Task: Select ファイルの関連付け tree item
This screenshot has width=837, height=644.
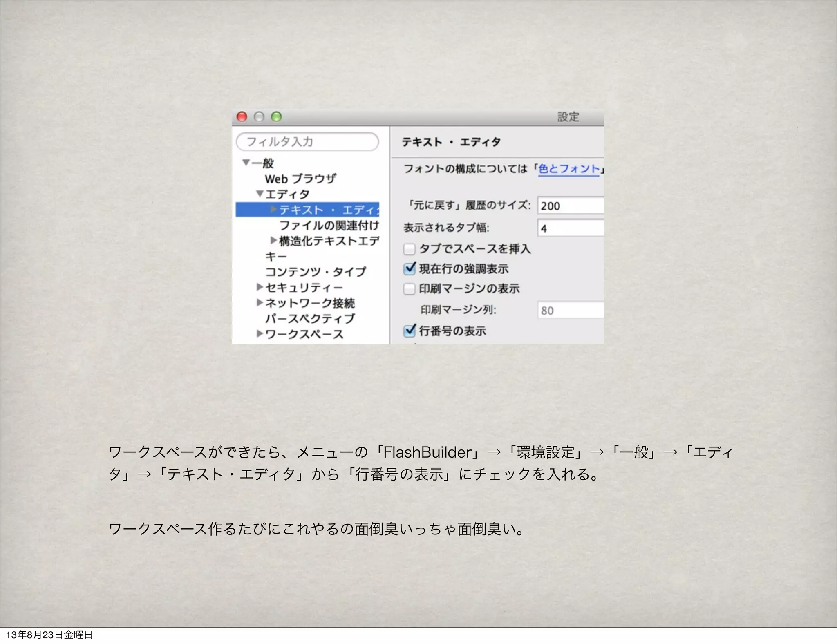Action: 329,225
